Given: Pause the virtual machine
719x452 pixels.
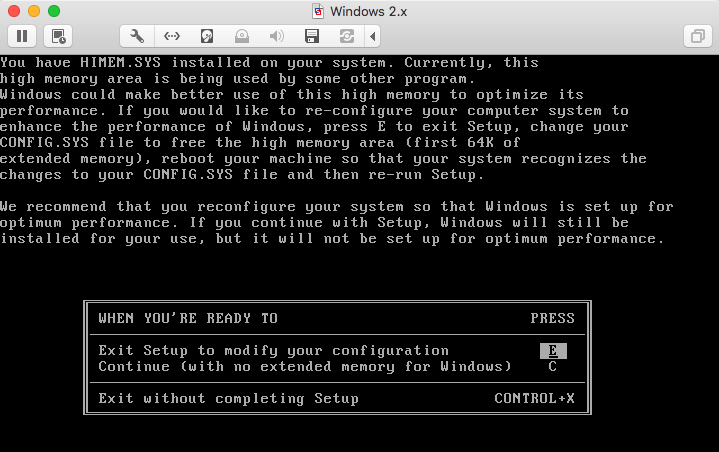Looking at the screenshot, I should 22,36.
